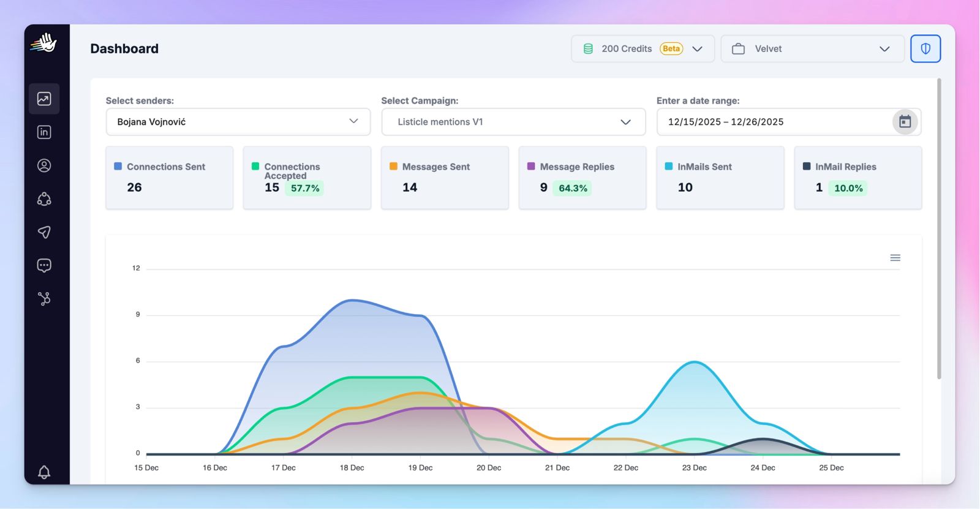This screenshot has height=509, width=980.
Task: Toggle the Connections Sent chart series
Action: (x=160, y=167)
